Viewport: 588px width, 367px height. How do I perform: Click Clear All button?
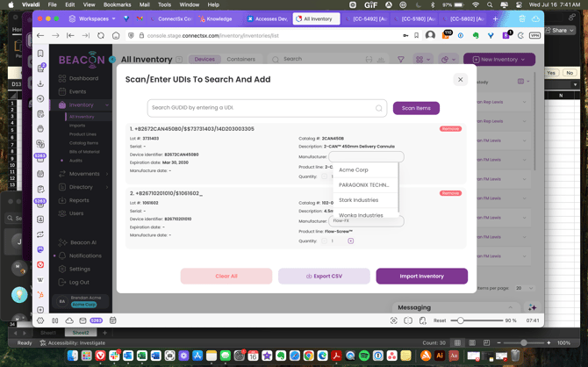[x=226, y=277]
